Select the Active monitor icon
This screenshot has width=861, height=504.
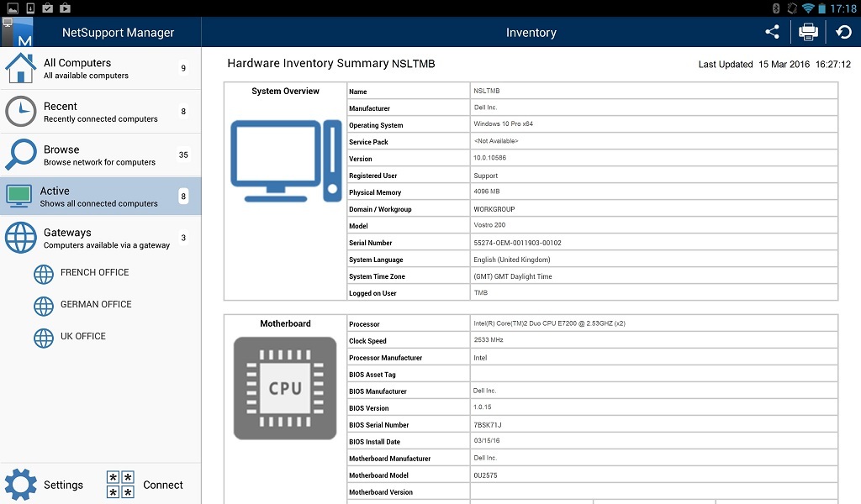coord(18,196)
